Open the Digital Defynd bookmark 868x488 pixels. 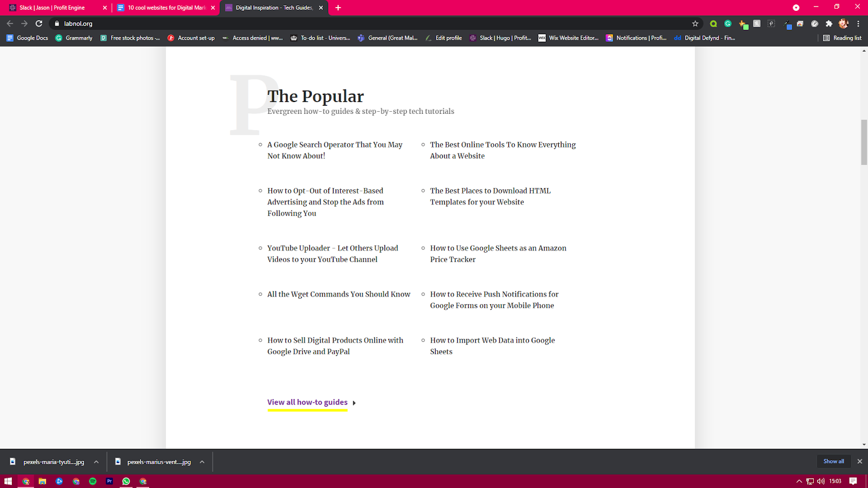pos(705,38)
